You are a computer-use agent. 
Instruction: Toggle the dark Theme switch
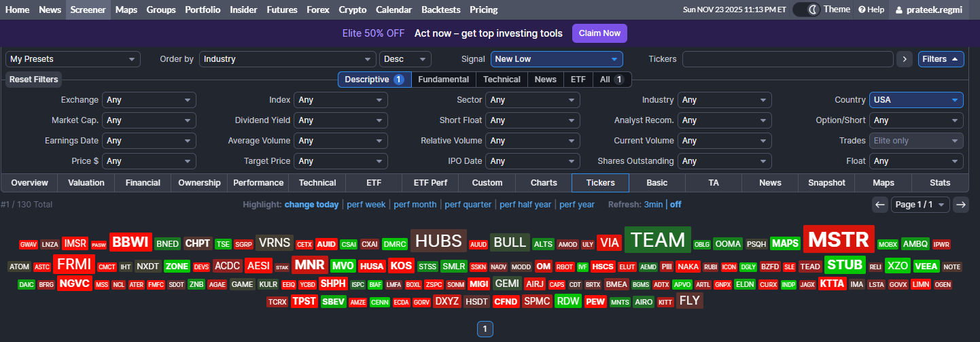tap(807, 10)
